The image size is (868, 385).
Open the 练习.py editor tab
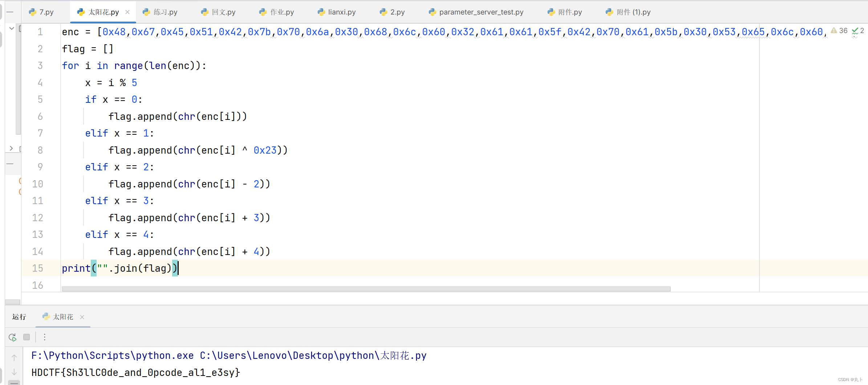coord(160,12)
